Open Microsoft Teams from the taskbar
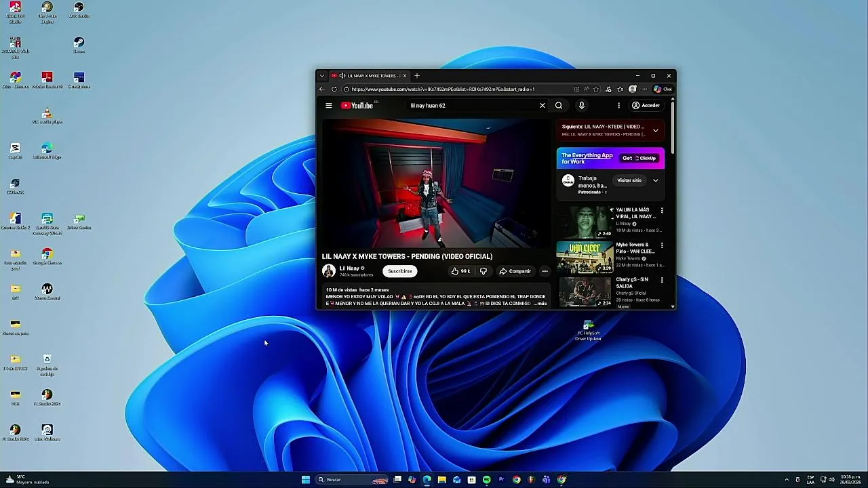Screen dimensions: 868x488 click(546, 480)
